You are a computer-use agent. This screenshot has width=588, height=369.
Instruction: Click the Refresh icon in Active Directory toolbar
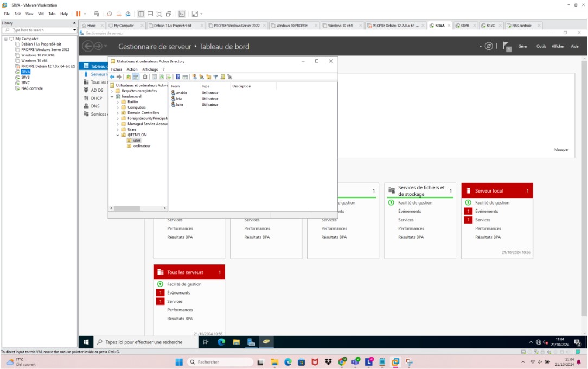click(162, 77)
